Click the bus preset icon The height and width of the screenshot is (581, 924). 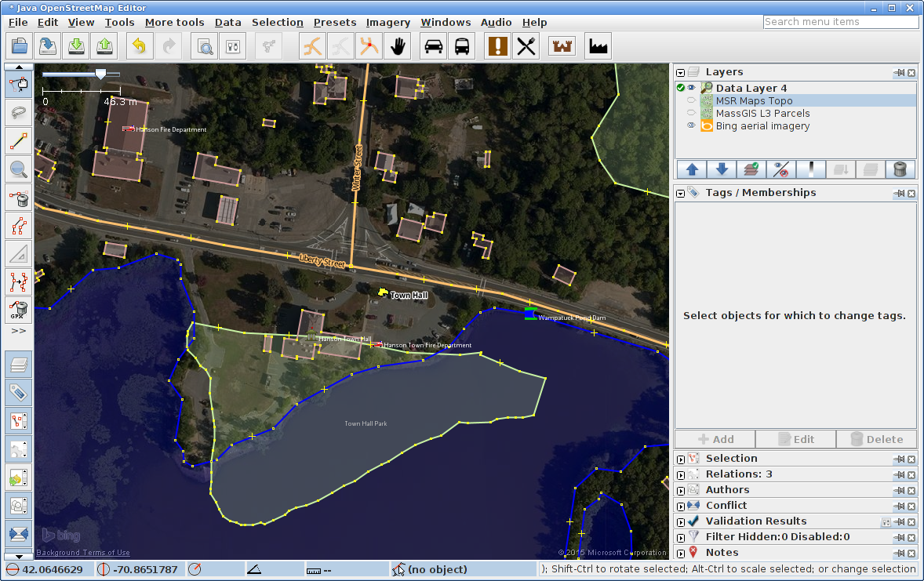point(462,47)
